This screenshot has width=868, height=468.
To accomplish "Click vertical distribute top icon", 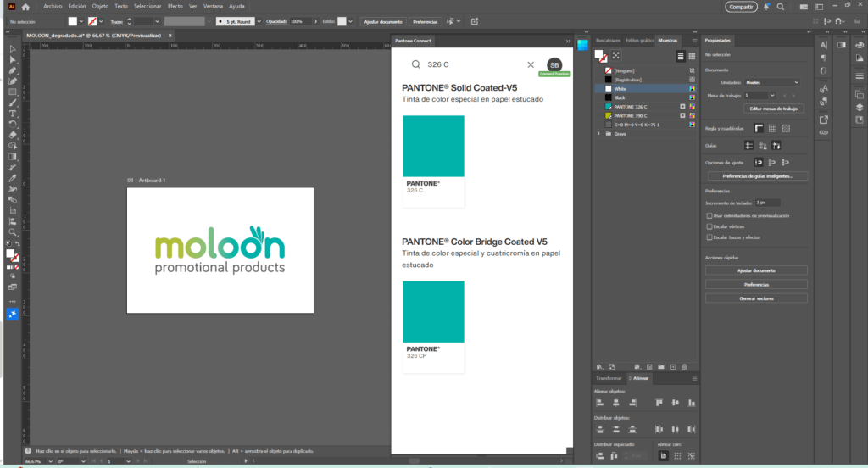I will click(599, 429).
